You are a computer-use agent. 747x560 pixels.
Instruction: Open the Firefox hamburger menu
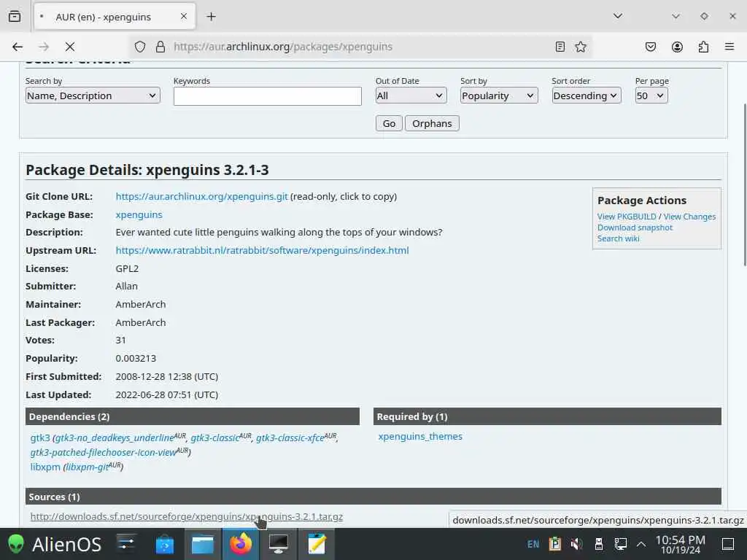point(729,47)
